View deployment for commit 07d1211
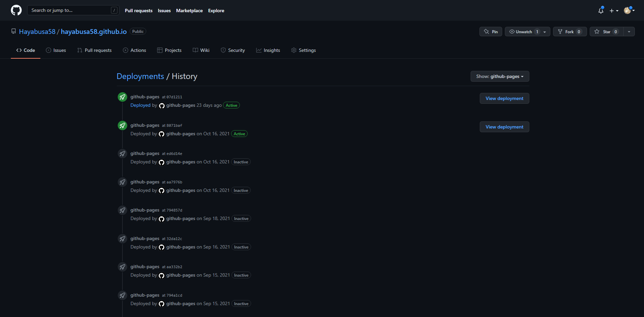This screenshot has width=644, height=317. click(x=505, y=98)
